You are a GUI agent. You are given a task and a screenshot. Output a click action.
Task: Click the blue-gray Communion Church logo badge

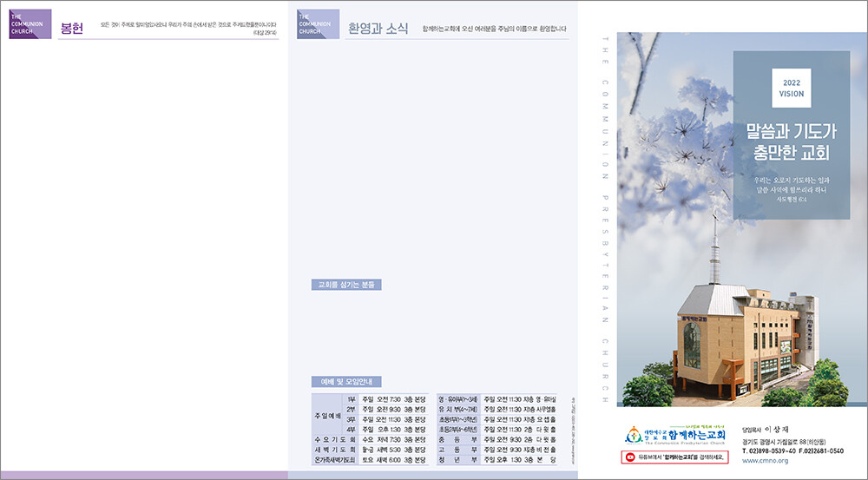pyautogui.click(x=318, y=25)
